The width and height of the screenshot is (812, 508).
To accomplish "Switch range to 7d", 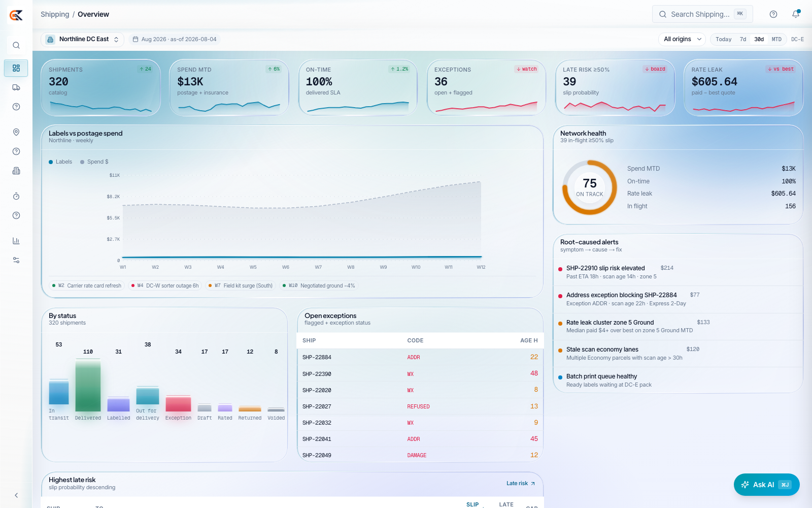I will click(x=743, y=39).
